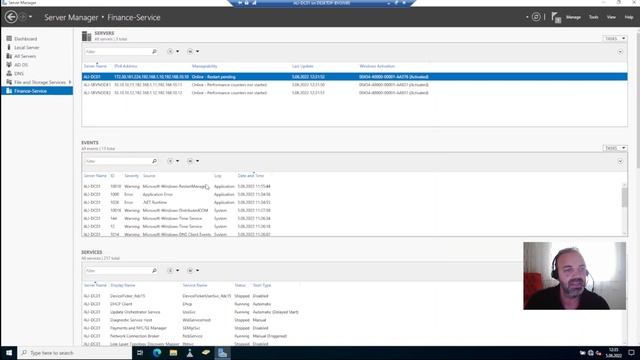640x360 pixels.
Task: Open the Windows Start menu
Action: point(9,353)
